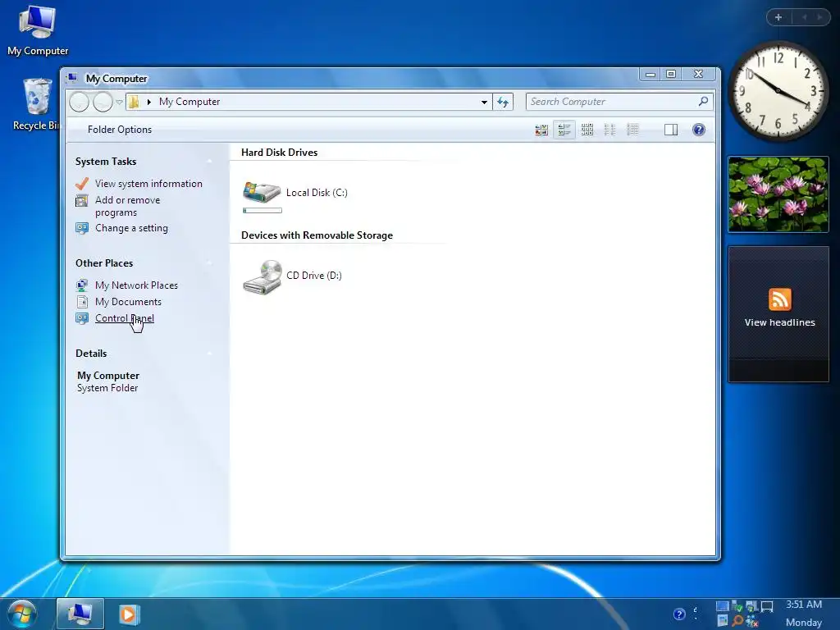The height and width of the screenshot is (630, 840).
Task: Click the My Network Places icon
Action: pos(82,285)
